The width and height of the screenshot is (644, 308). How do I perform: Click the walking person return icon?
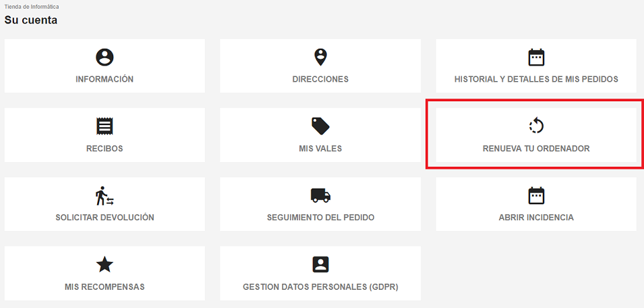click(105, 195)
